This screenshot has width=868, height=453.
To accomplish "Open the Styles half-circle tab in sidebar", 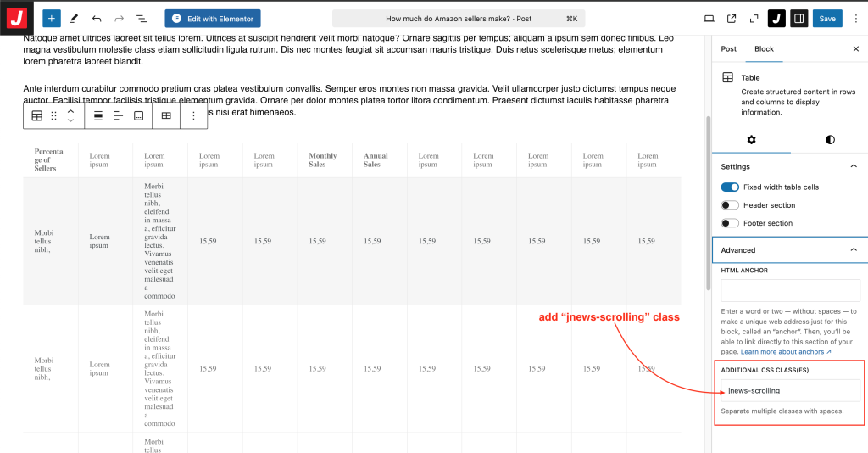I will [829, 139].
